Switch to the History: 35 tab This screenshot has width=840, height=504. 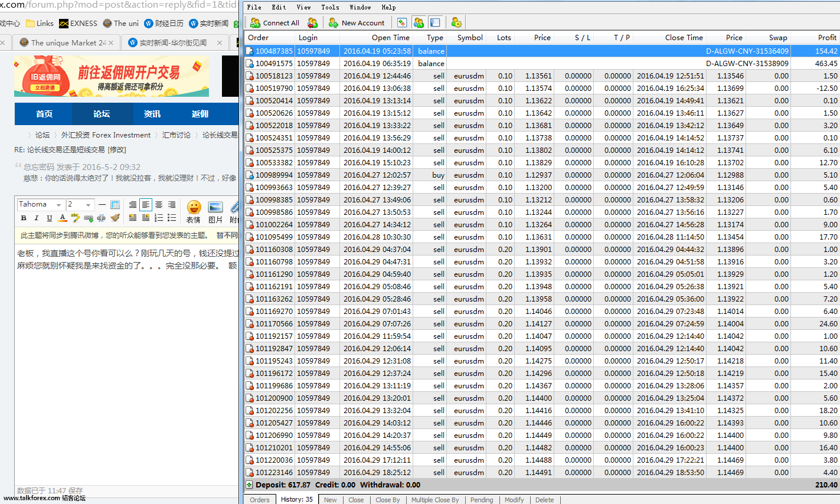pyautogui.click(x=297, y=499)
